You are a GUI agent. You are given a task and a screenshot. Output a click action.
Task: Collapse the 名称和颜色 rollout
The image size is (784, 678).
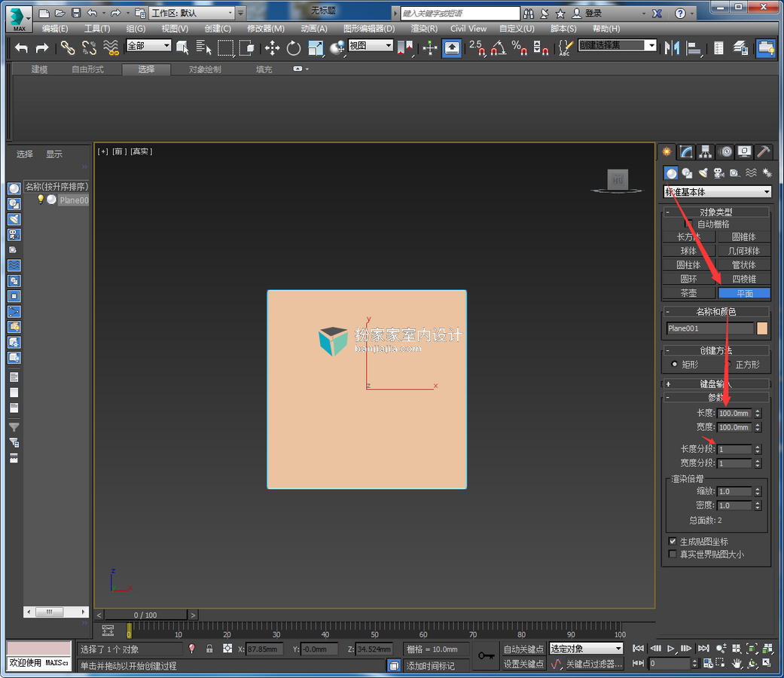click(716, 311)
